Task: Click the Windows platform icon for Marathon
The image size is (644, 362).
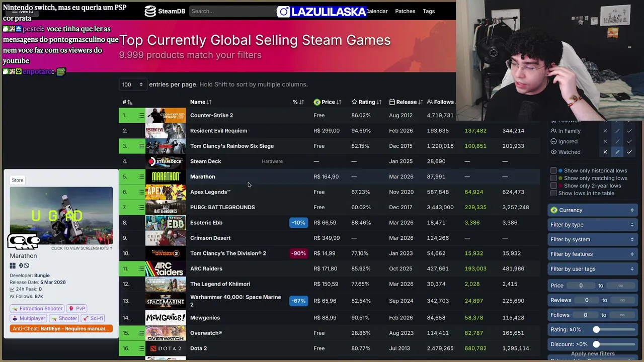Action: (13, 266)
